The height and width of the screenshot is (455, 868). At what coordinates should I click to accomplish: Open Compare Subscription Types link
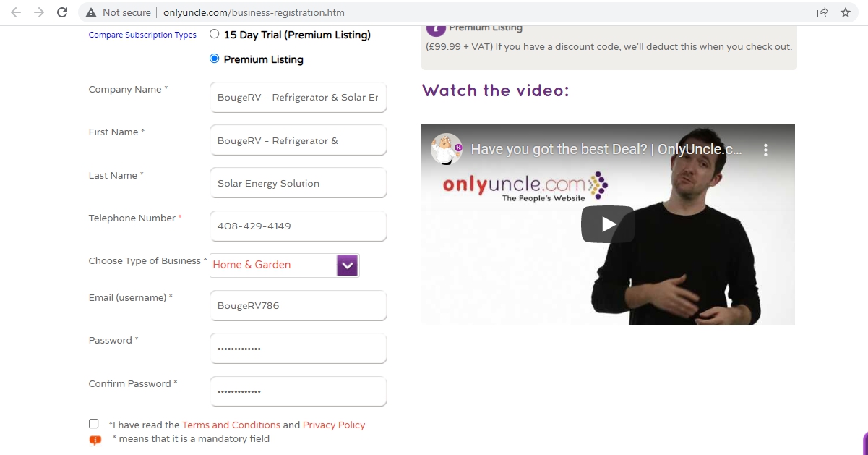pyautogui.click(x=142, y=35)
